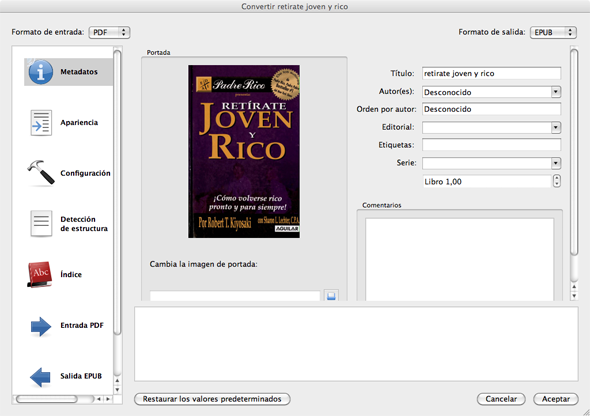Click the Comentarios group label
The width and height of the screenshot is (590, 416).
[382, 205]
